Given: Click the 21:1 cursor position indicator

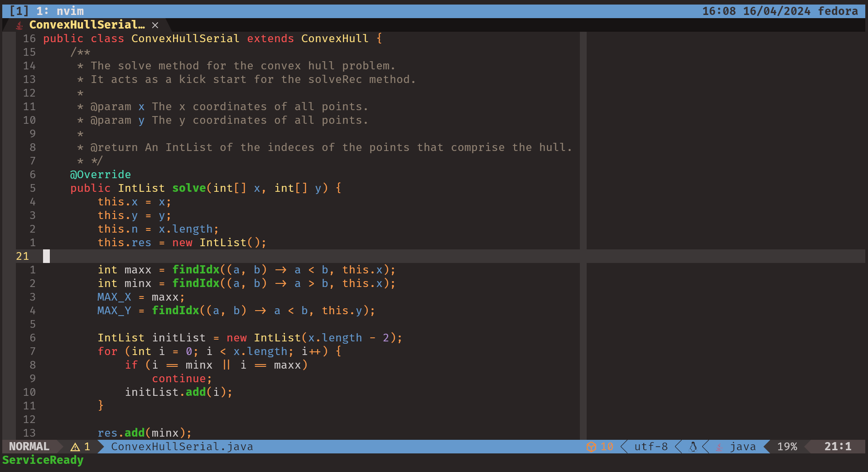Looking at the screenshot, I should pos(838,447).
